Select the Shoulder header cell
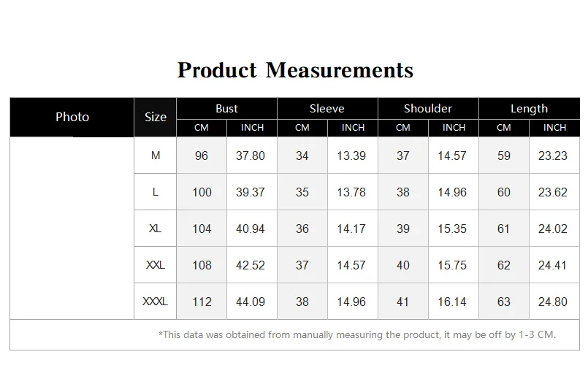This screenshot has width=588, height=368. pos(428,109)
